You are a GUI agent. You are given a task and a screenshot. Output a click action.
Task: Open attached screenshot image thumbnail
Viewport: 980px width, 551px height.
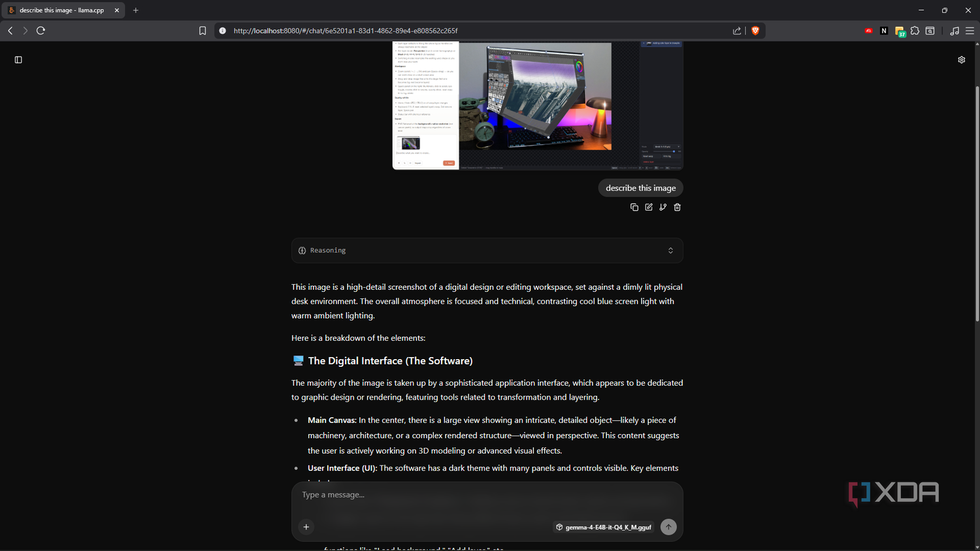point(538,105)
